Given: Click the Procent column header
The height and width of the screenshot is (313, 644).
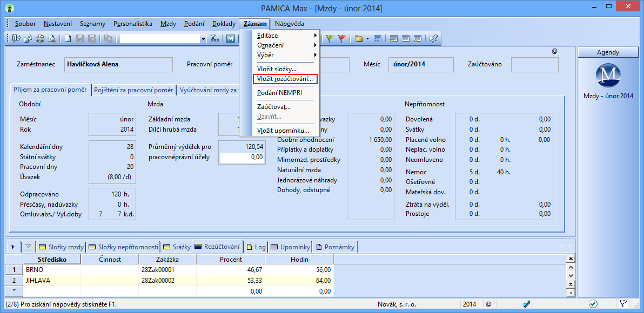Looking at the screenshot, I should click(x=231, y=259).
